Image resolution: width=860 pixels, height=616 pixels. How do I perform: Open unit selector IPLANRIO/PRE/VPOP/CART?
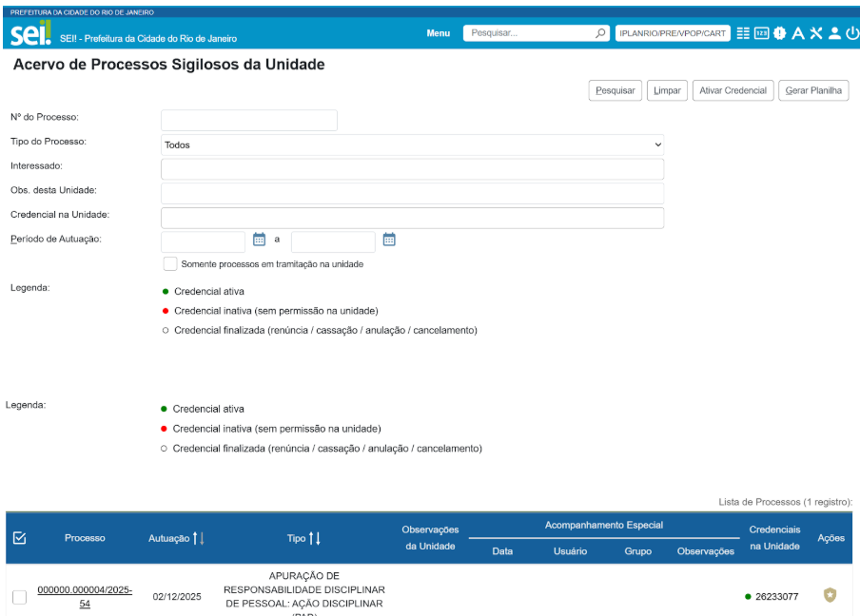click(673, 33)
